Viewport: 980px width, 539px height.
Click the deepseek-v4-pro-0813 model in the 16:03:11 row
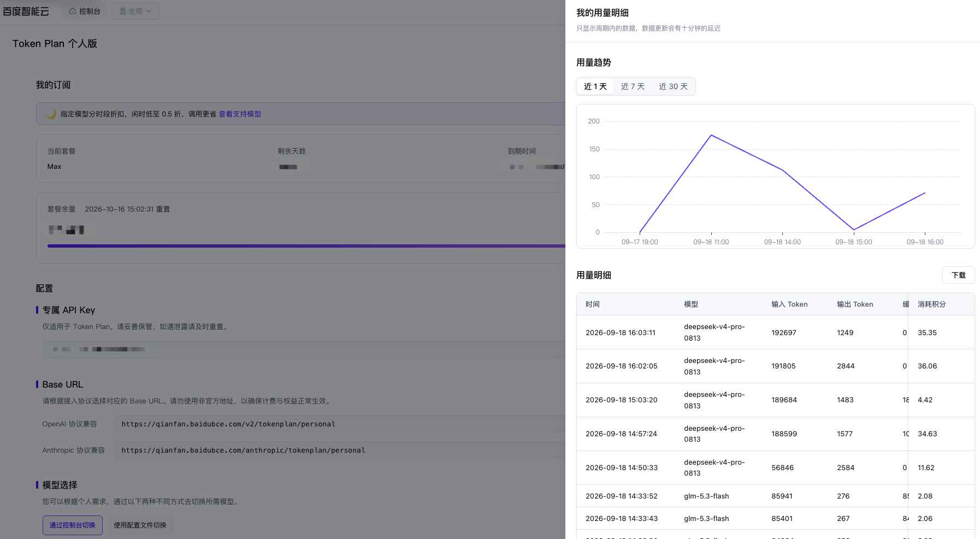(715, 332)
